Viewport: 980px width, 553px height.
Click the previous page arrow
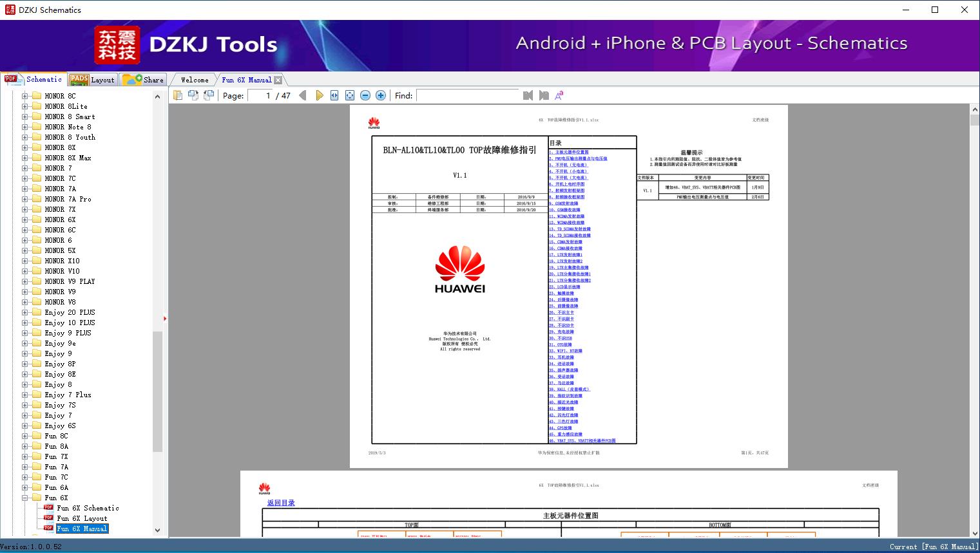click(x=303, y=95)
